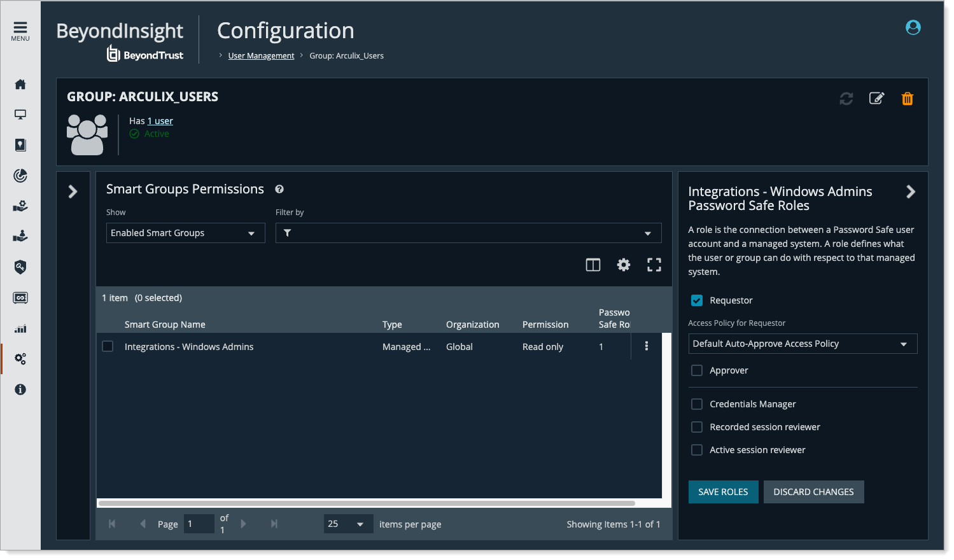Viewport: 954px width, 560px height.
Task: Open the hand-with-users sidebar icon
Action: click(x=20, y=206)
